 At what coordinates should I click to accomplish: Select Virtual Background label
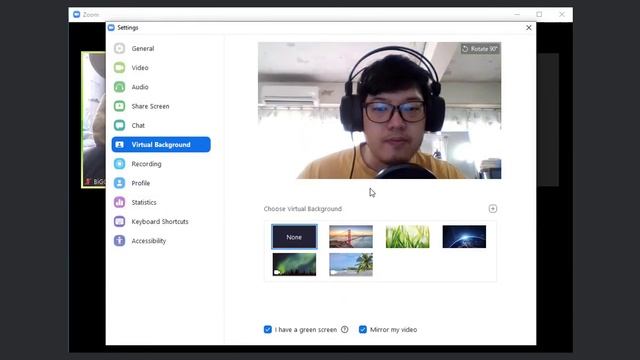(x=161, y=144)
